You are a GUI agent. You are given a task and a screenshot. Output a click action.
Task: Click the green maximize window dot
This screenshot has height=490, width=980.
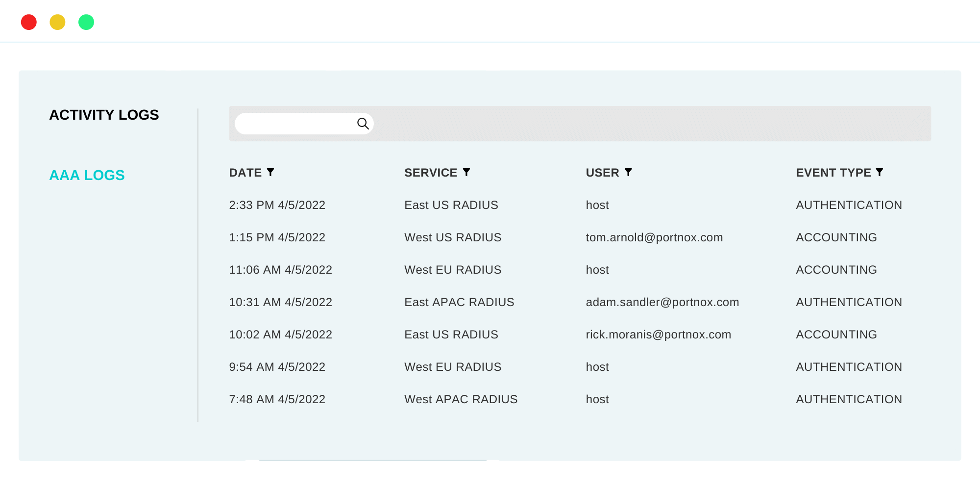coord(86,22)
